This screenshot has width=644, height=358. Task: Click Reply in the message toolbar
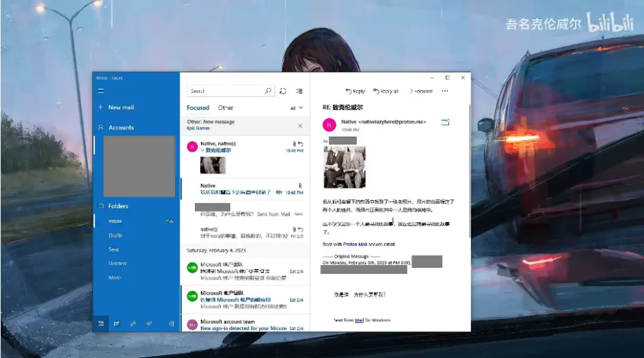(355, 91)
